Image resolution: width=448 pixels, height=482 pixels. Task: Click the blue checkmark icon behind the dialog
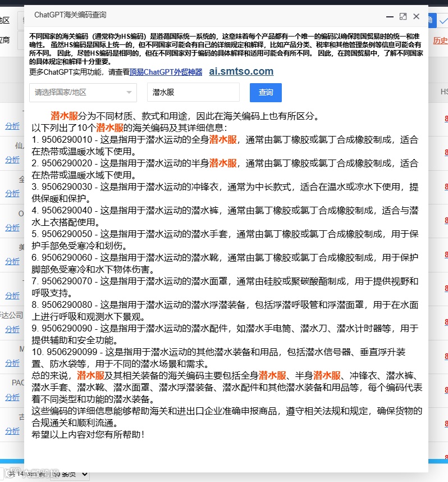click(443, 21)
